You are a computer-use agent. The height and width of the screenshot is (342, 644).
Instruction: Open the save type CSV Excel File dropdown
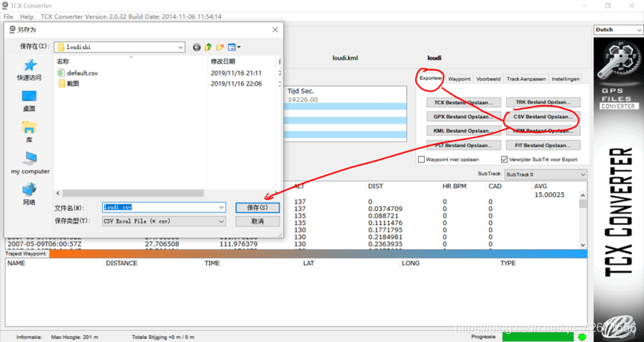(222, 221)
